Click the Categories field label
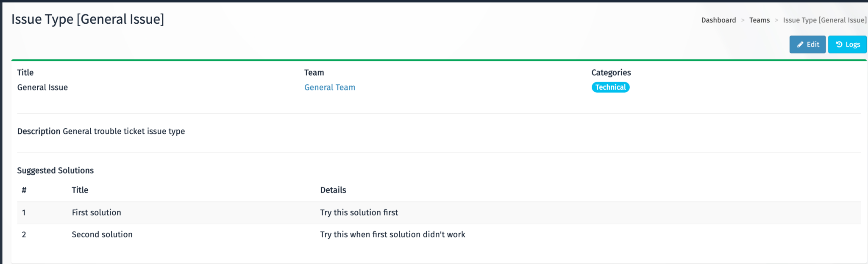The height and width of the screenshot is (264, 868). click(x=611, y=73)
